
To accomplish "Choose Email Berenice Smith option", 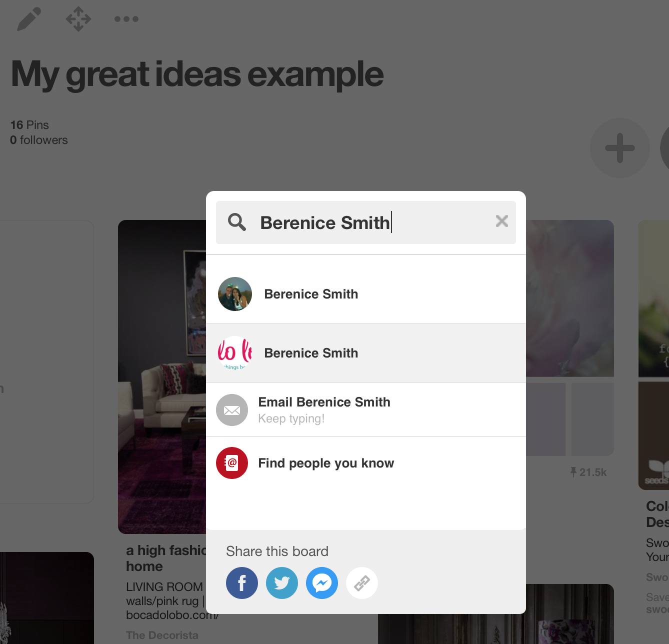I will tap(366, 410).
